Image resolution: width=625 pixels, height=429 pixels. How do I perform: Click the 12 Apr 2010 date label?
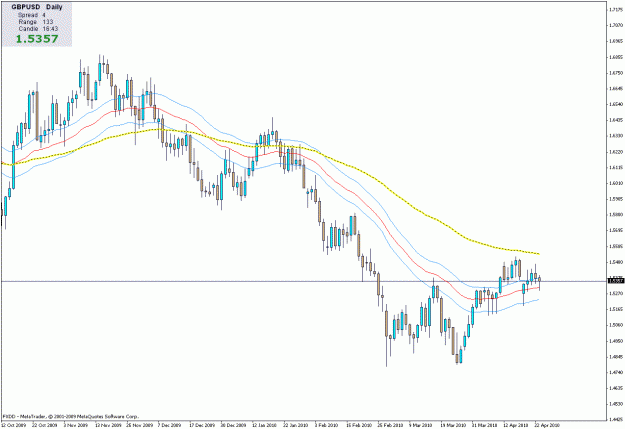[x=515, y=425]
